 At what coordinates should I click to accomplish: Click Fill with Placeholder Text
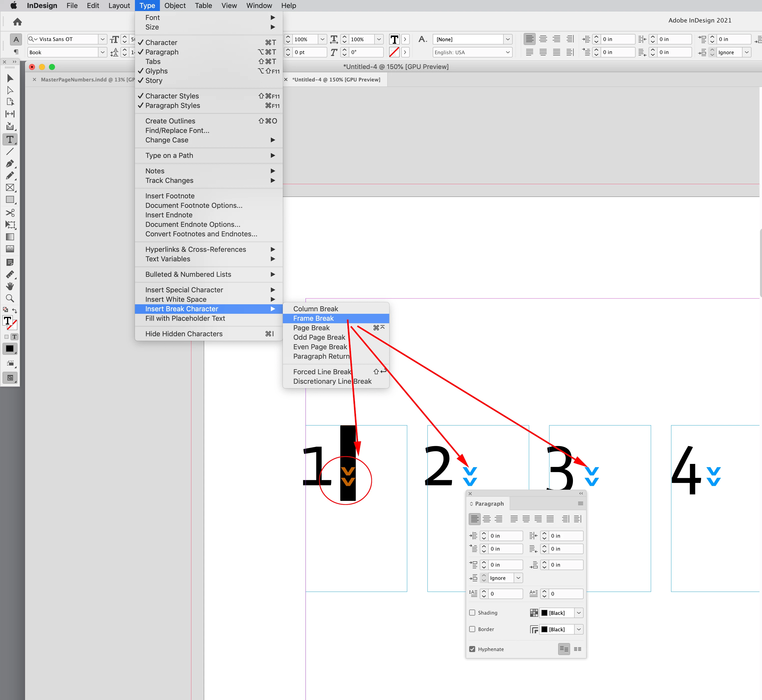[x=185, y=318]
